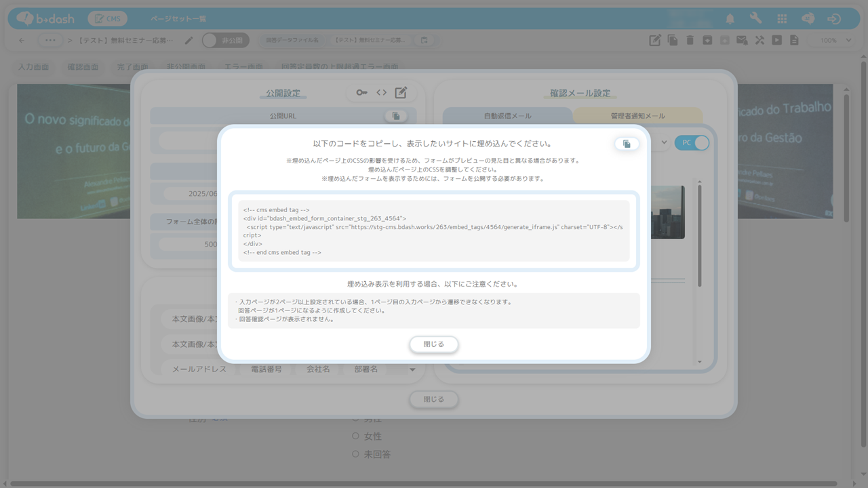The width and height of the screenshot is (868, 488).
Task: Click the embed code brackets icon in 公開設定
Action: pos(381,92)
